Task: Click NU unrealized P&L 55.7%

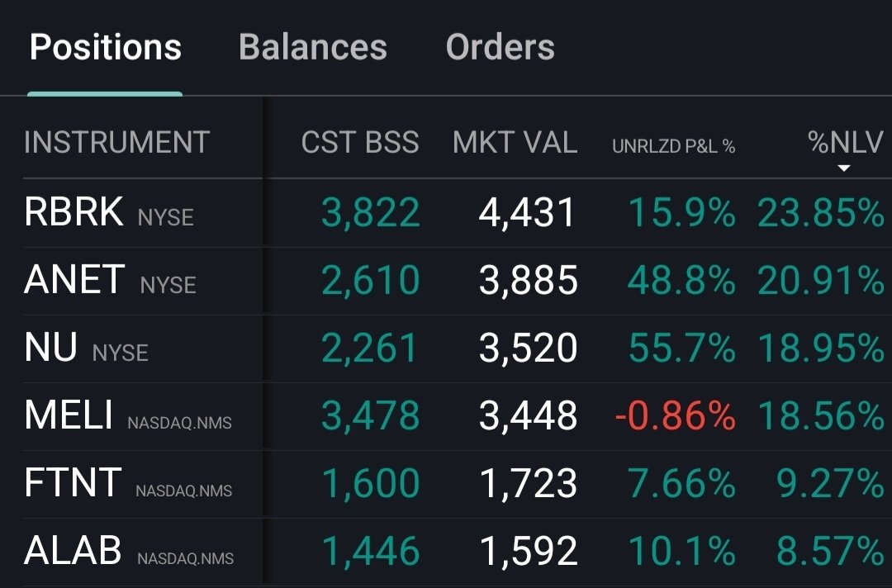Action: point(681,348)
